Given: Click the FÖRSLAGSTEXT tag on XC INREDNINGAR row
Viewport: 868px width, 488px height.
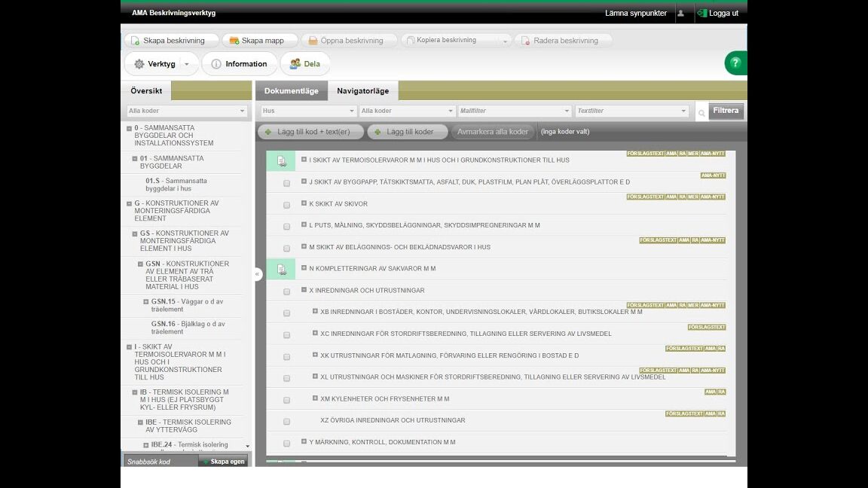Looking at the screenshot, I should (706, 328).
